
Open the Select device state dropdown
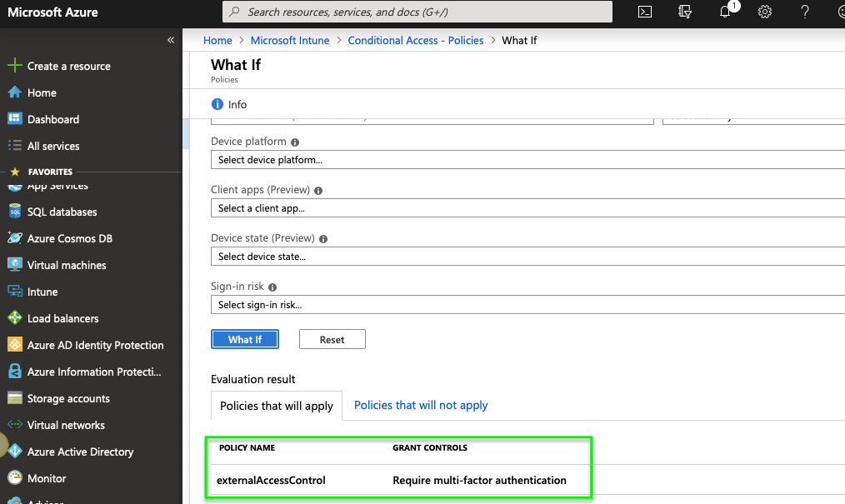tap(527, 257)
